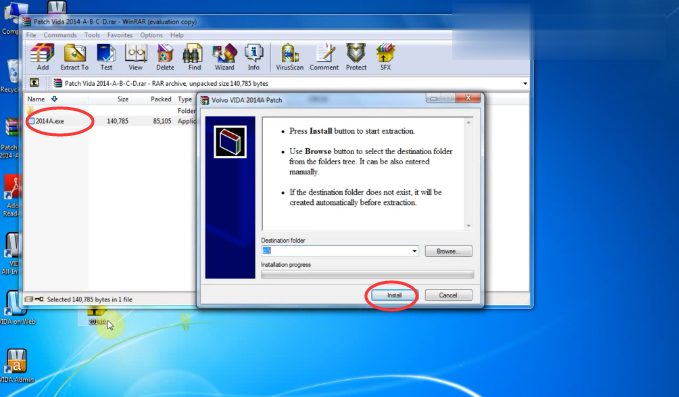Click the installation progress bar
Image resolution: width=679 pixels, height=397 pixels.
[367, 274]
